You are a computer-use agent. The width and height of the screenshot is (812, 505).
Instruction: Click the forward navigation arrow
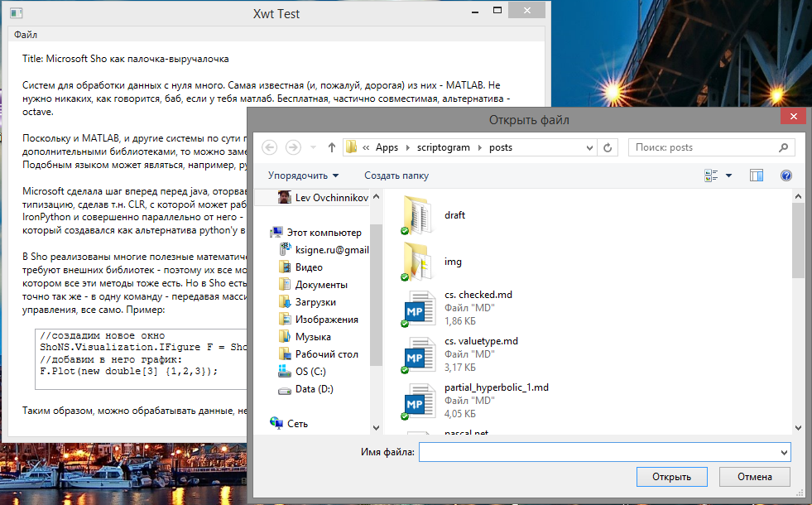pos(291,147)
